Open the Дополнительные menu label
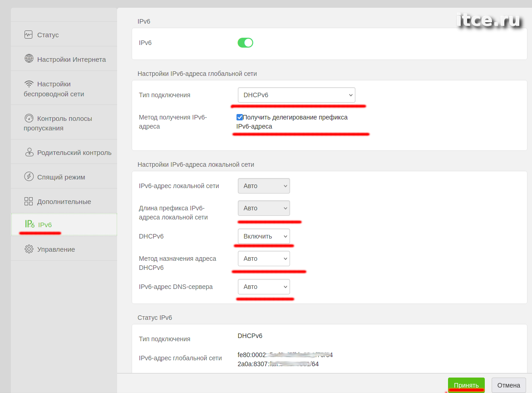The image size is (532, 393). coord(64,202)
